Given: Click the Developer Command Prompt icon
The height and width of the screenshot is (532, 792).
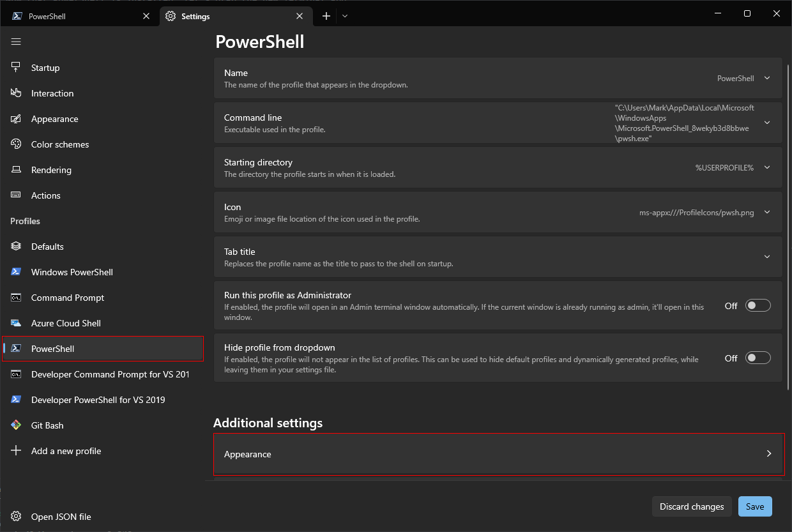Looking at the screenshot, I should click(x=16, y=374).
